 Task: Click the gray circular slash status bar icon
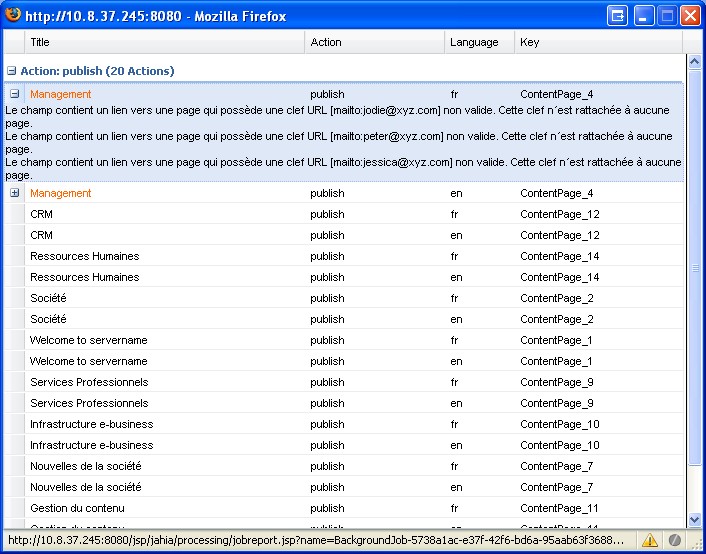674,539
